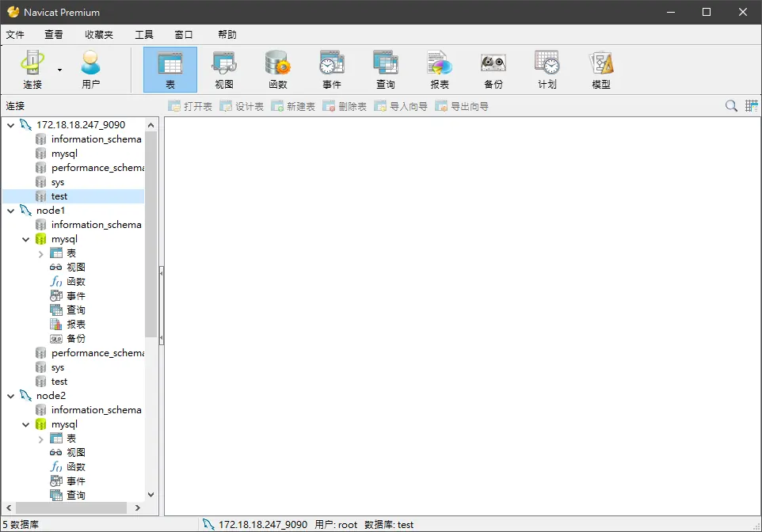Expand the 表 node under node1 mysql
This screenshot has height=532, width=762.
click(41, 253)
